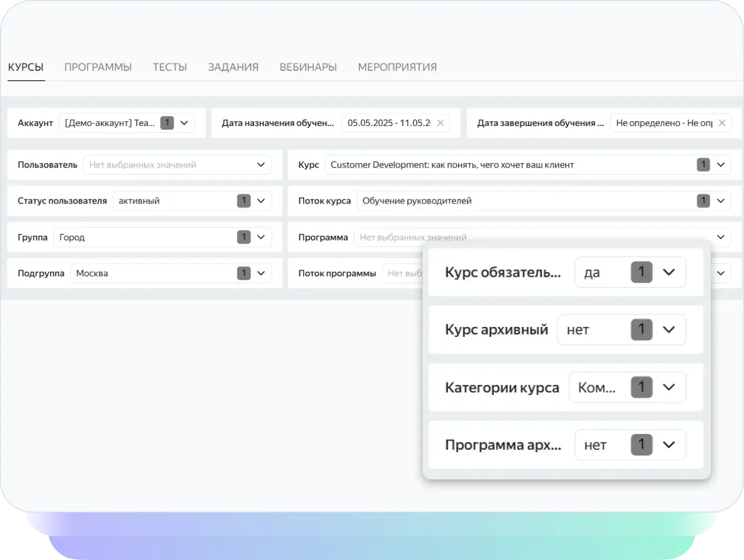Click the Обучение руководителей value
744x560 pixels.
pyautogui.click(x=417, y=201)
